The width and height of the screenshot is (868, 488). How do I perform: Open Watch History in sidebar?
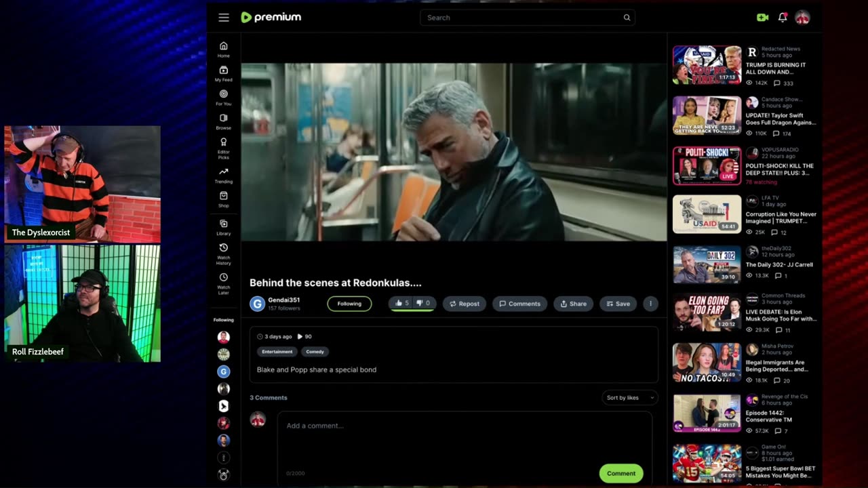(224, 254)
